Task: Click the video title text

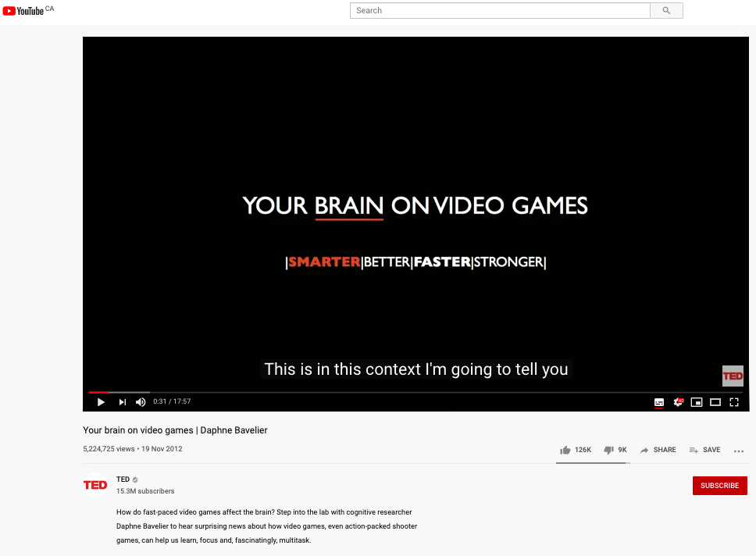Action: 175,430
